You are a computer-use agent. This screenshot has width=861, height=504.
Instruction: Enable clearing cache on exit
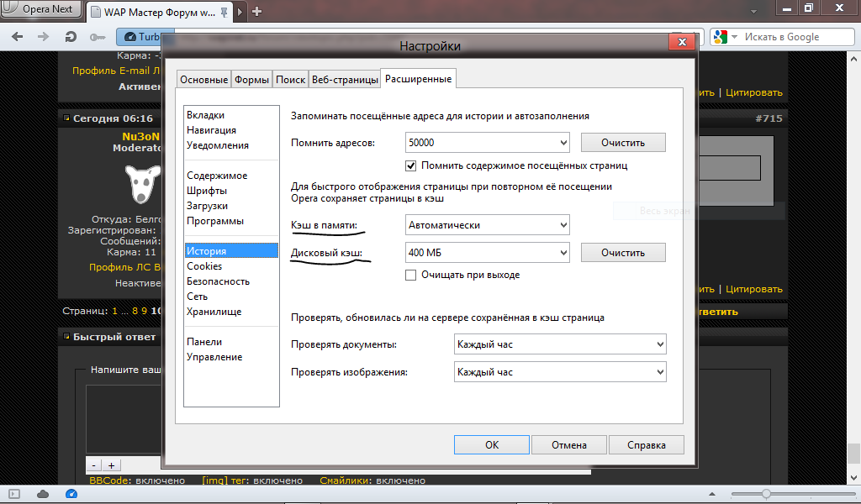coord(411,275)
